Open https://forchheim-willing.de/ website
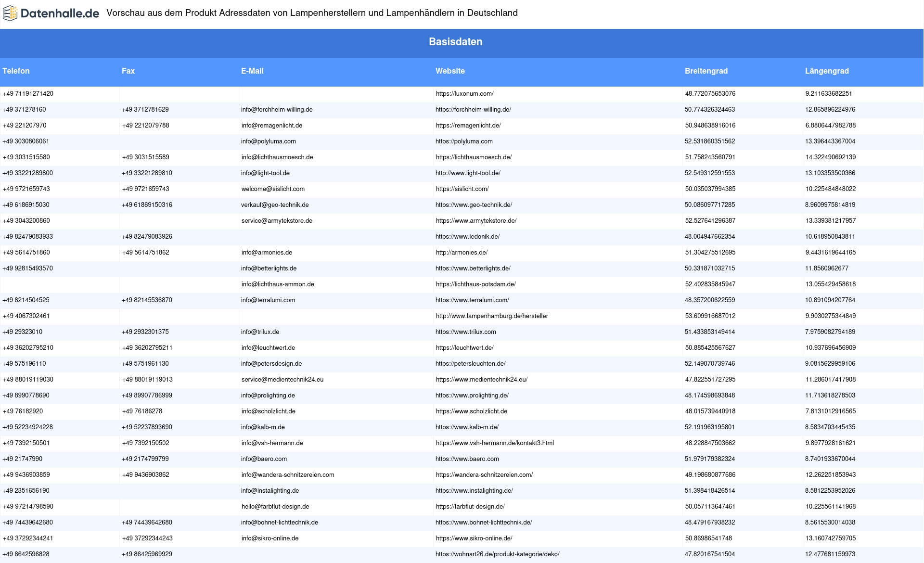924x563 pixels. click(x=473, y=110)
